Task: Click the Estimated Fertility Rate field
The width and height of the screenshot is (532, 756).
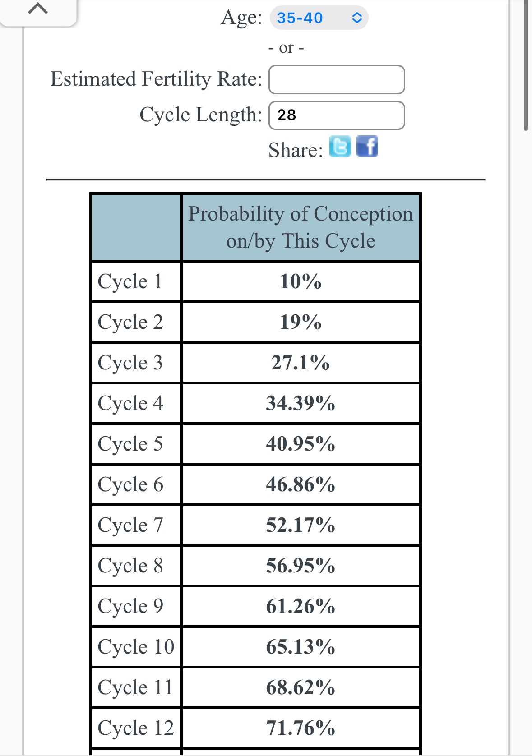Action: (x=337, y=80)
